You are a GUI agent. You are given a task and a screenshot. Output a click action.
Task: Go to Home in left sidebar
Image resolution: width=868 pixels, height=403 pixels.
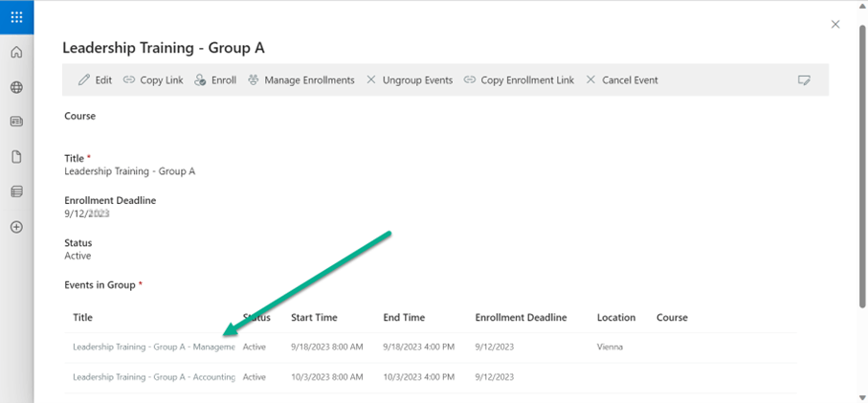(x=16, y=53)
